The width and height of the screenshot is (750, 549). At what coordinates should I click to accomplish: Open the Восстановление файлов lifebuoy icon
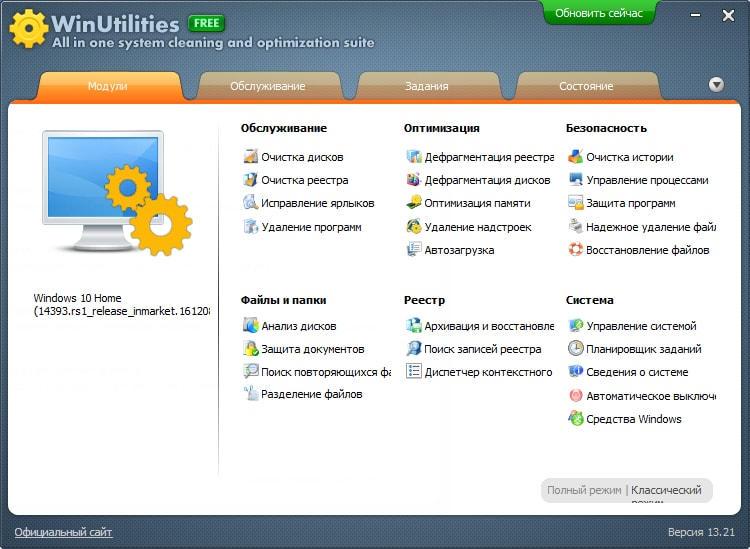[x=576, y=250]
